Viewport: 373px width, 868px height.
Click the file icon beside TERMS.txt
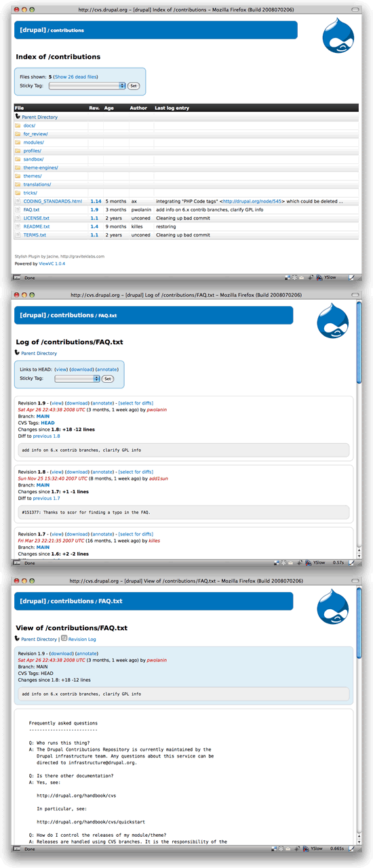pos(18,234)
